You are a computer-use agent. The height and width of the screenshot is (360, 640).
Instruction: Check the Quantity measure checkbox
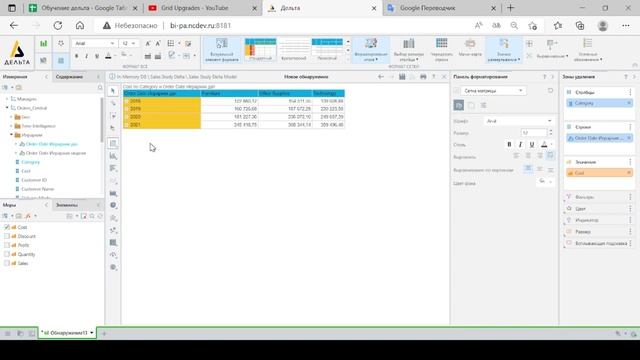point(7,254)
